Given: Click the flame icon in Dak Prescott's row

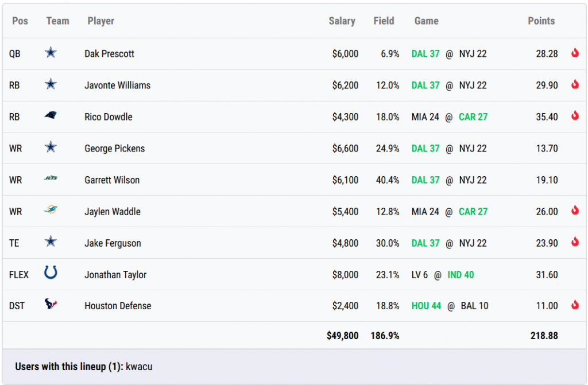Looking at the screenshot, I should tap(575, 53).
